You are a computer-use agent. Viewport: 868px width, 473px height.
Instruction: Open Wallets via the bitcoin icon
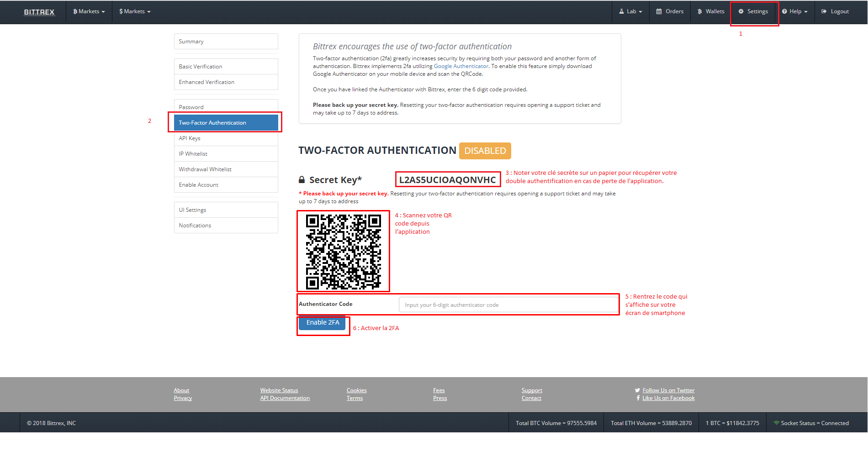point(699,11)
